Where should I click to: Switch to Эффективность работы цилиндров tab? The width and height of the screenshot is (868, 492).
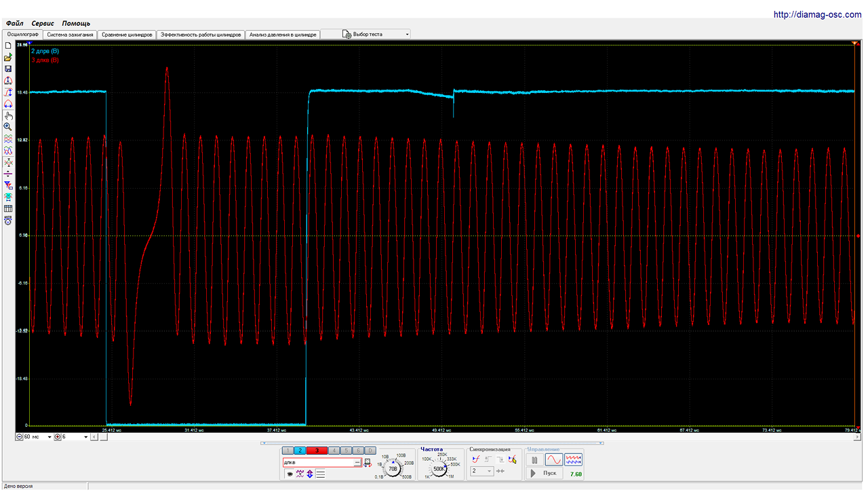coord(201,34)
